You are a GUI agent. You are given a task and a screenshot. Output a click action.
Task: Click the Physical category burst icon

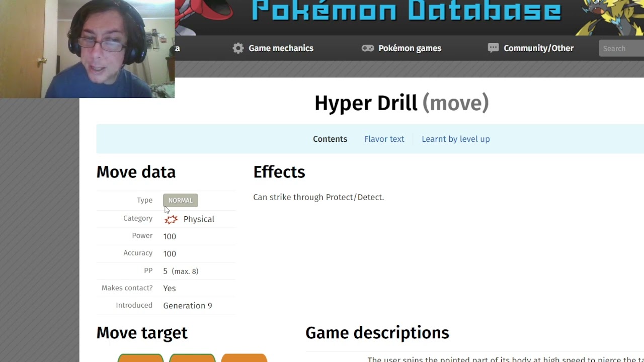171,219
